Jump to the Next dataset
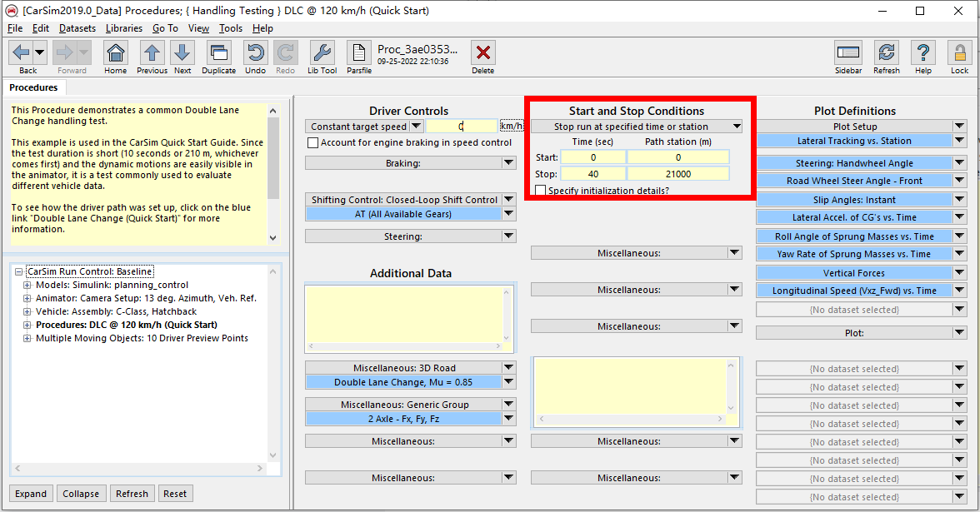This screenshot has width=980, height=512. point(182,52)
